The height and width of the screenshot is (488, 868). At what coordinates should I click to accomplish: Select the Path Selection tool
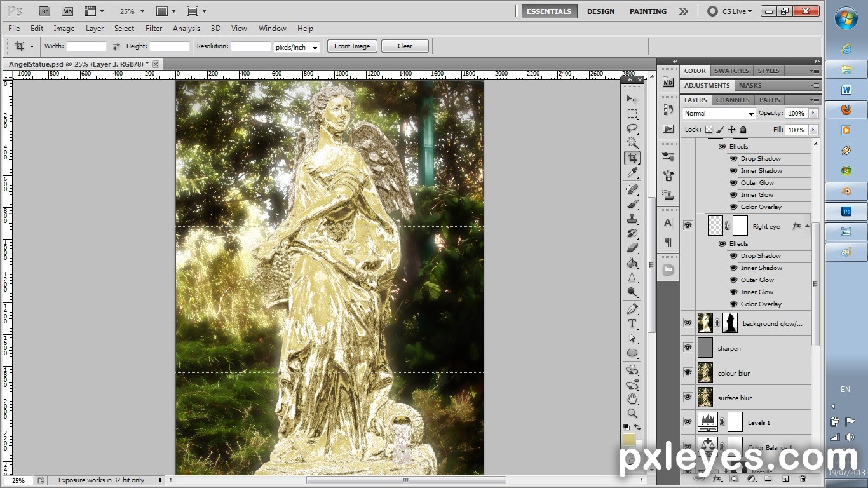(632, 338)
